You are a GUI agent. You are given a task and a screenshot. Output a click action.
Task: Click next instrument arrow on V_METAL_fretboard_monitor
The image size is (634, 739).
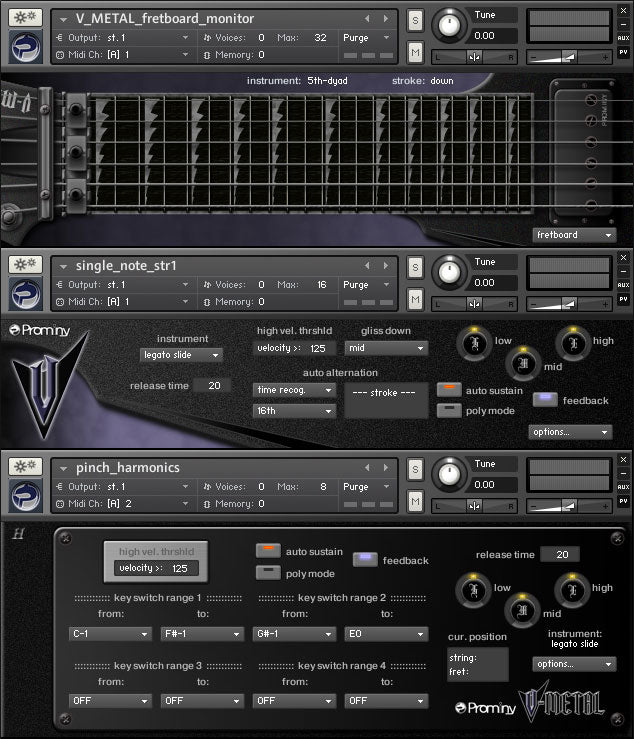[x=383, y=18]
